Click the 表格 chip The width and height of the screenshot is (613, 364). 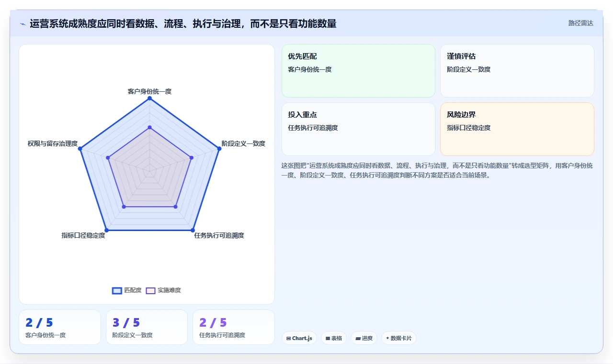tap(334, 338)
